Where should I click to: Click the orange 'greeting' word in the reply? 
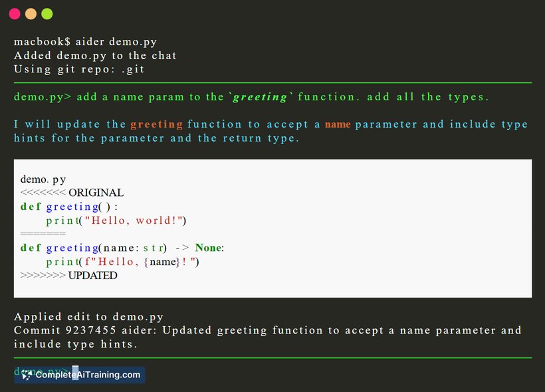coord(157,124)
